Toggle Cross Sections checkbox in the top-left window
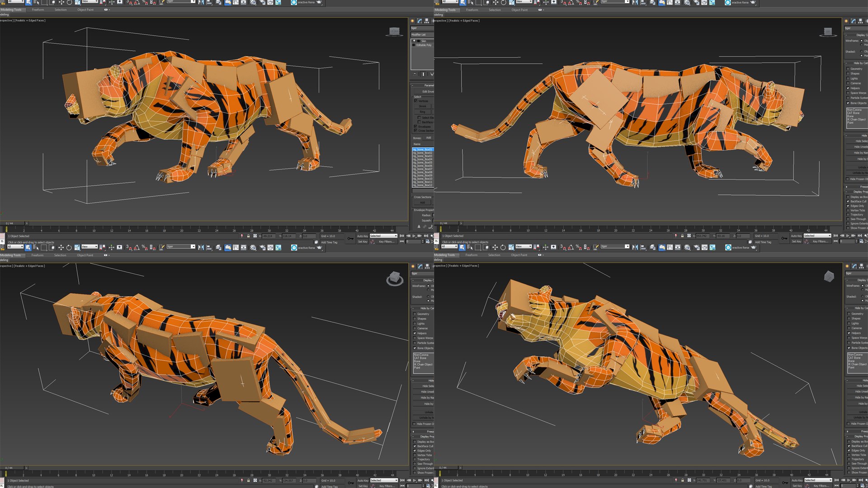The height and width of the screenshot is (488, 868). (415, 131)
